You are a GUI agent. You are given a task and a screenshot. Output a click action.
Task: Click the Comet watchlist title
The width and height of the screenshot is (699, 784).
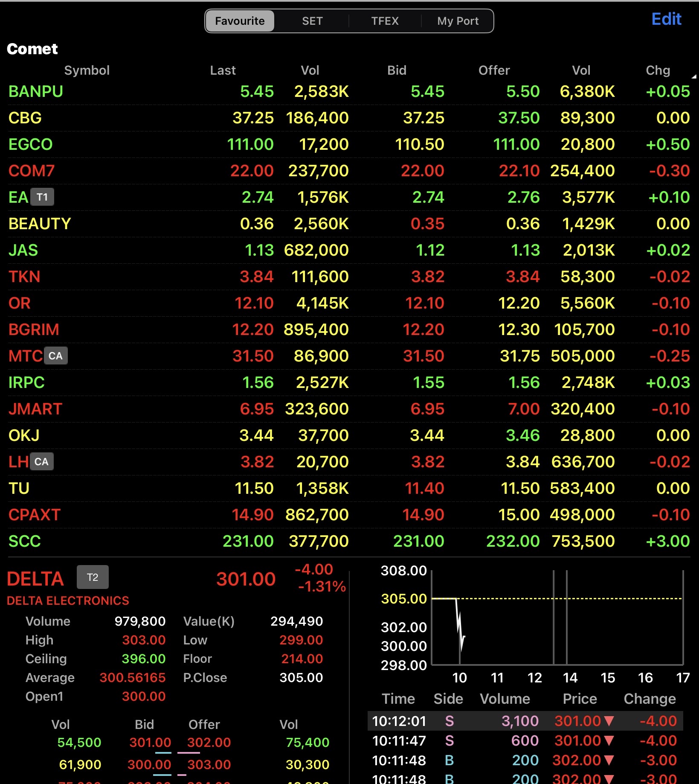pyautogui.click(x=32, y=49)
